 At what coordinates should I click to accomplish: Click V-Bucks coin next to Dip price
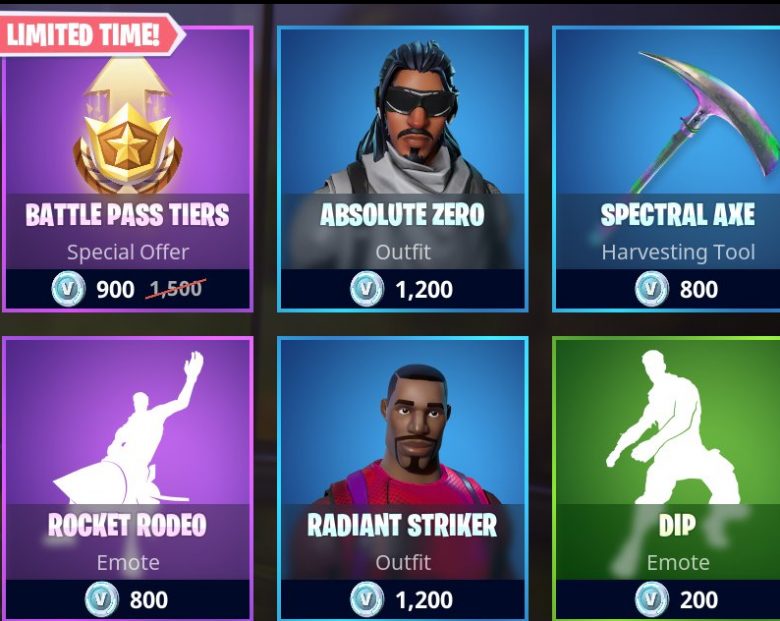tap(652, 600)
